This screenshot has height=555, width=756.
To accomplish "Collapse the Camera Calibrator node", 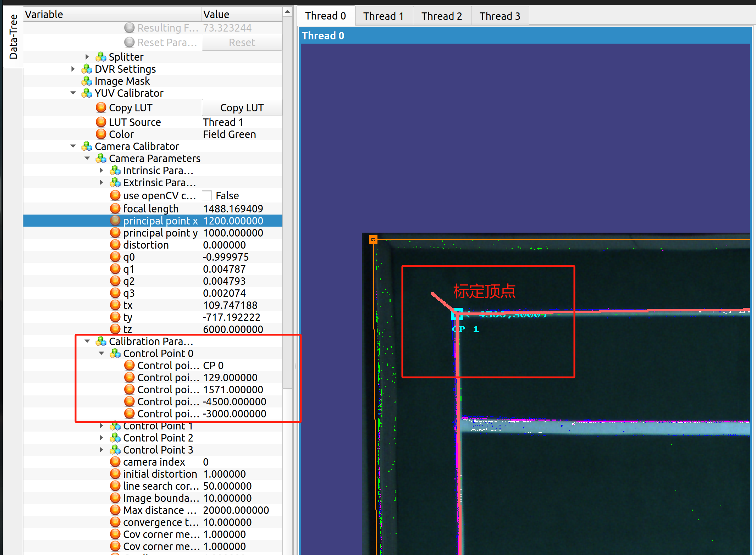I will [73, 146].
